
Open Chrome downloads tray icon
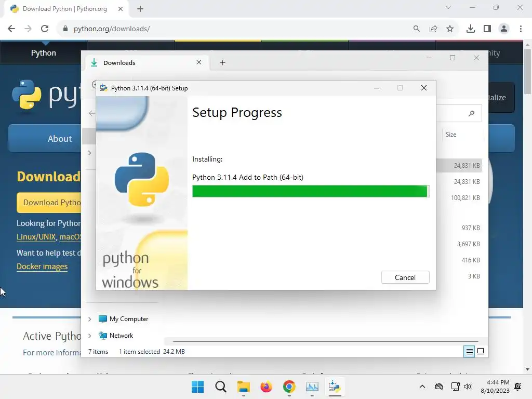click(x=471, y=29)
